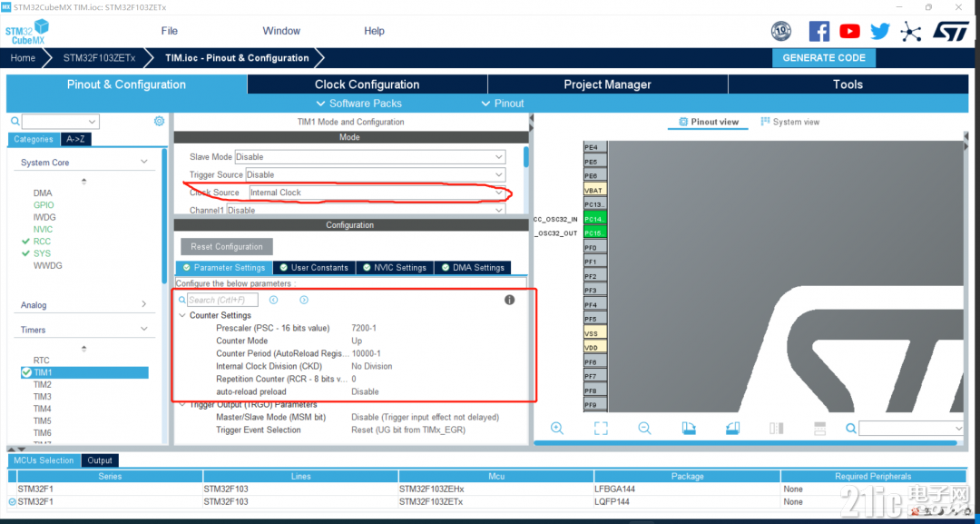Open the ST community network icon
This screenshot has width=980, height=524.
[x=911, y=31]
